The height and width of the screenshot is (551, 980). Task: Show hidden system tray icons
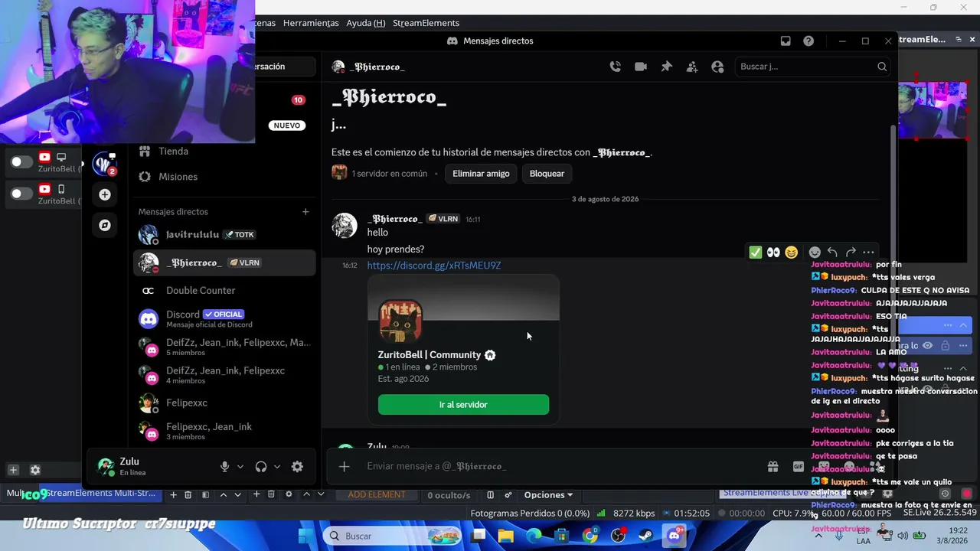(x=818, y=535)
